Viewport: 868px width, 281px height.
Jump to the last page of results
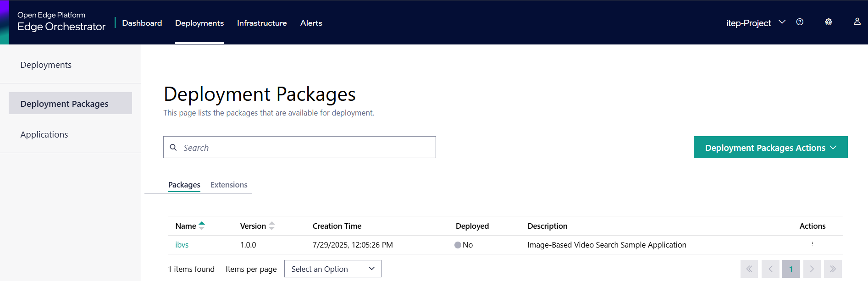click(x=833, y=269)
